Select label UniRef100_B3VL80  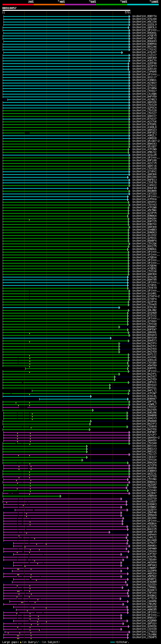point(144,308)
